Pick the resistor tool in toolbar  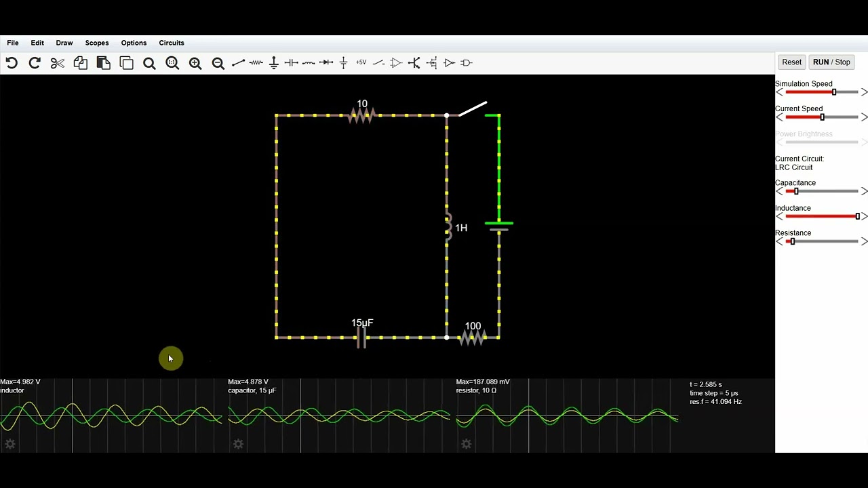point(256,63)
